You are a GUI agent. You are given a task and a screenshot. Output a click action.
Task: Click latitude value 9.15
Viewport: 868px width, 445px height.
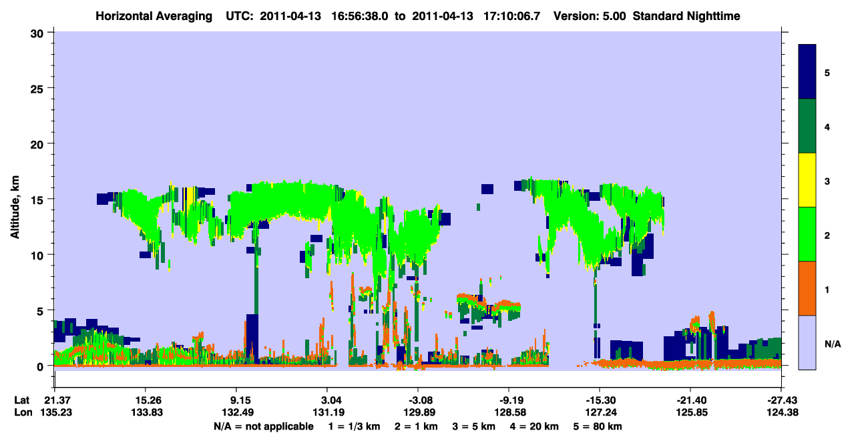(238, 400)
